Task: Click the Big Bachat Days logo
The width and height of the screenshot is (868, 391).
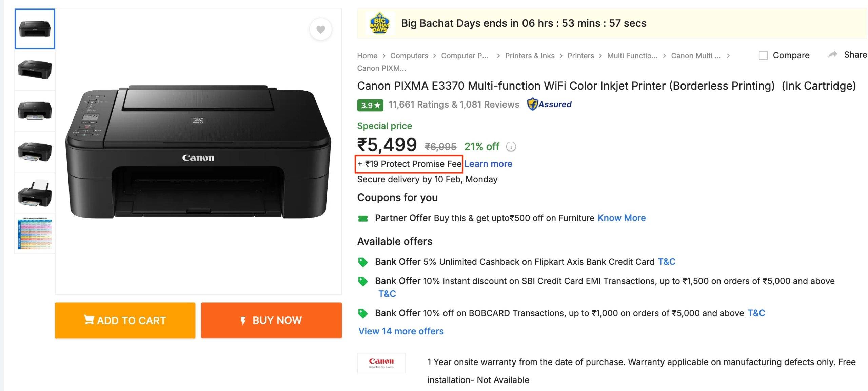Action: (x=379, y=23)
